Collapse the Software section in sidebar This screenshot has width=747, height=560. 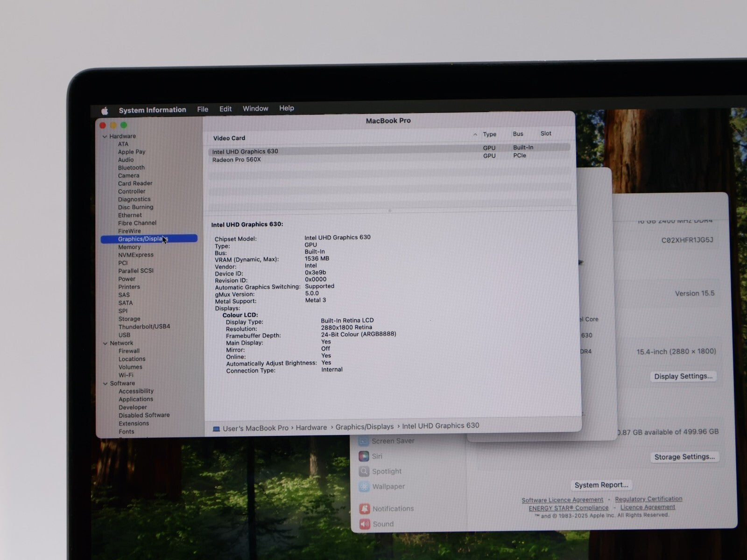pyautogui.click(x=105, y=384)
